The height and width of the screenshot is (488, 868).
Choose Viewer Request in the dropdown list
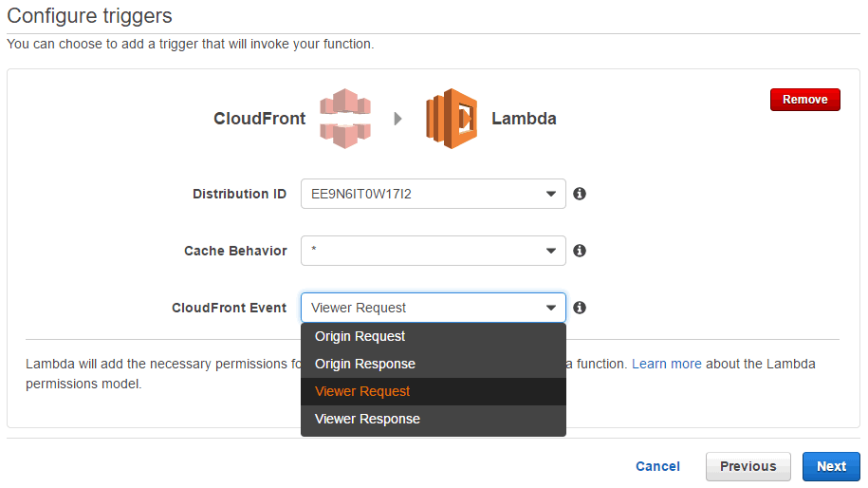click(x=434, y=391)
